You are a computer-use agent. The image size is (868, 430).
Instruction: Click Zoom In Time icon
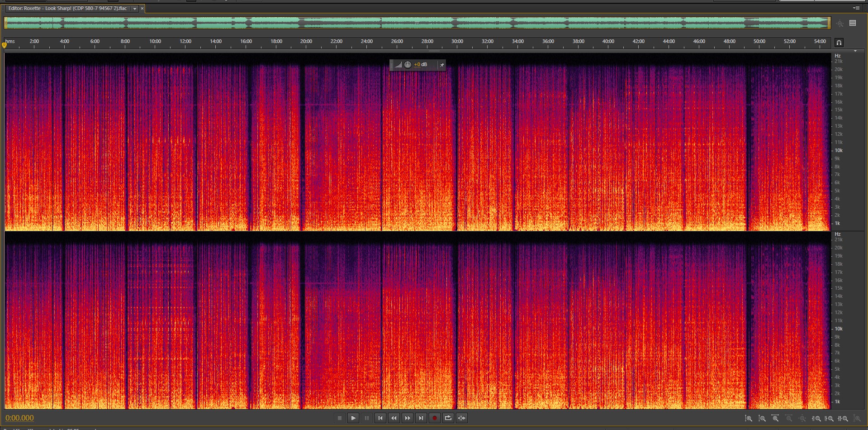tap(775, 419)
